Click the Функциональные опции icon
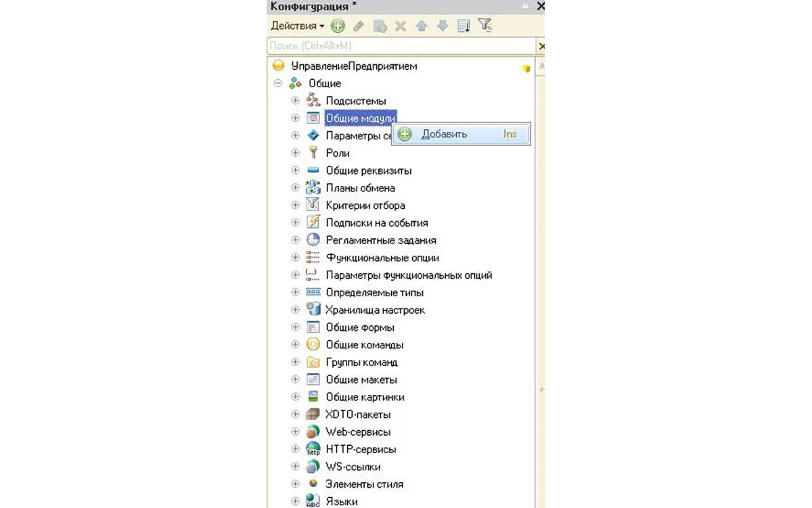Screen dimensions: 812x508 tap(313, 258)
